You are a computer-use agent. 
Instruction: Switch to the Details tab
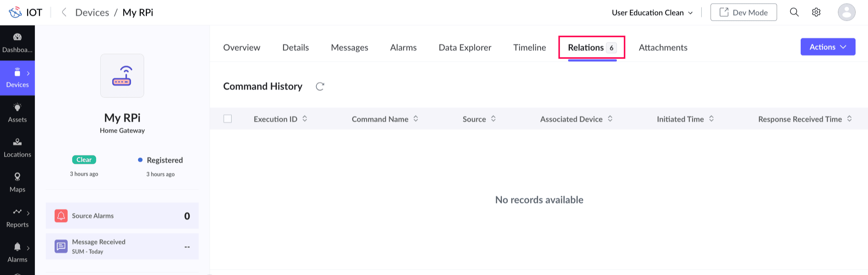(295, 48)
